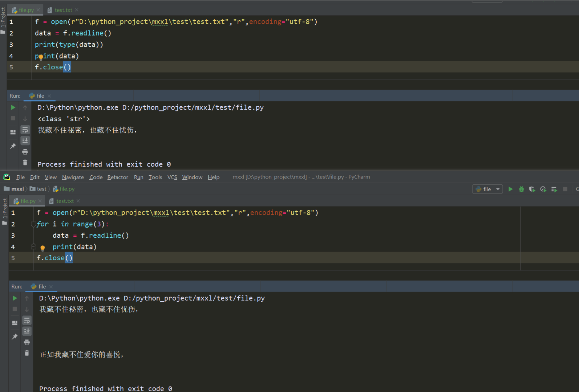Run 'file' with coverage from toolbar
This screenshot has width=579, height=392.
(x=532, y=189)
